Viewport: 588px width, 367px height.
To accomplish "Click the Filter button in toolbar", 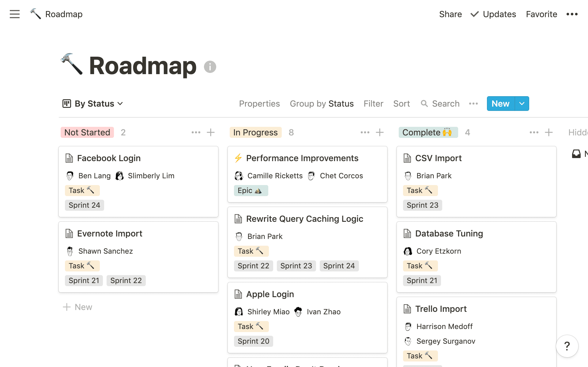I will tap(374, 103).
